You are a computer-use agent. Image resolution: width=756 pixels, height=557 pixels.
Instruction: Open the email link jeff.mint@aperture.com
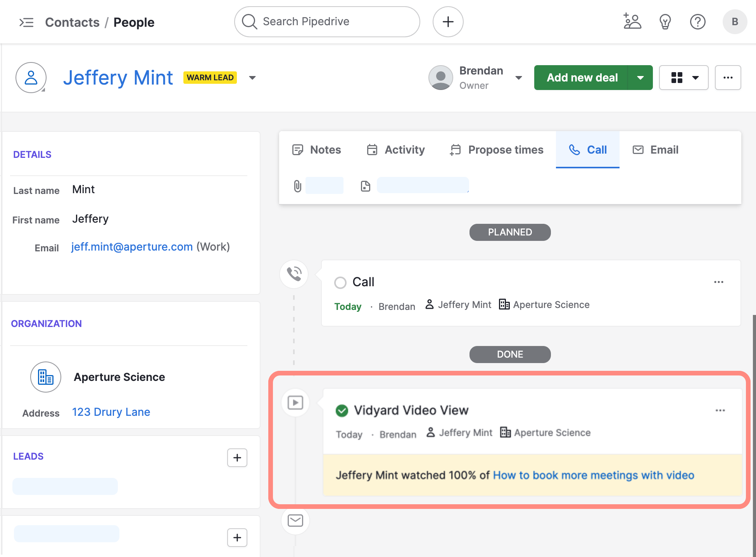point(132,247)
